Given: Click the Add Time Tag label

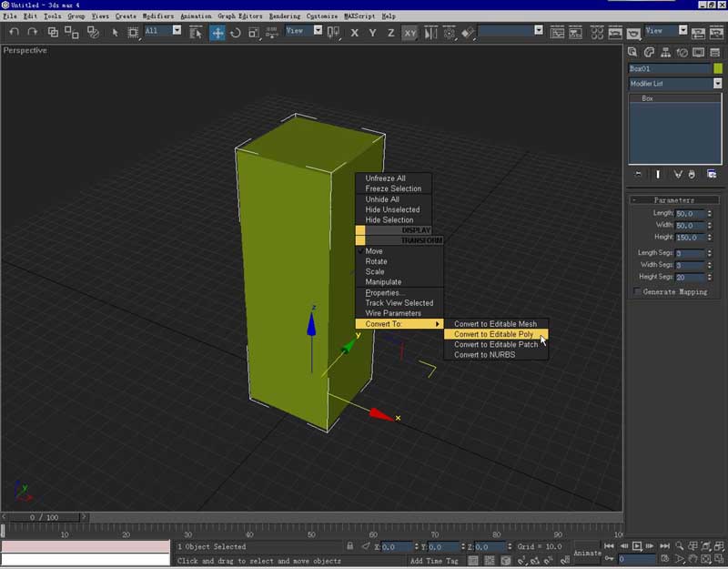Looking at the screenshot, I should pos(434,561).
